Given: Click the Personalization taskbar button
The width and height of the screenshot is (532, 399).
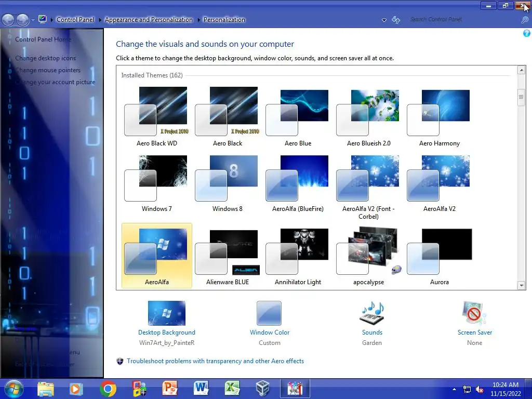Looking at the screenshot, I should pos(295,389).
